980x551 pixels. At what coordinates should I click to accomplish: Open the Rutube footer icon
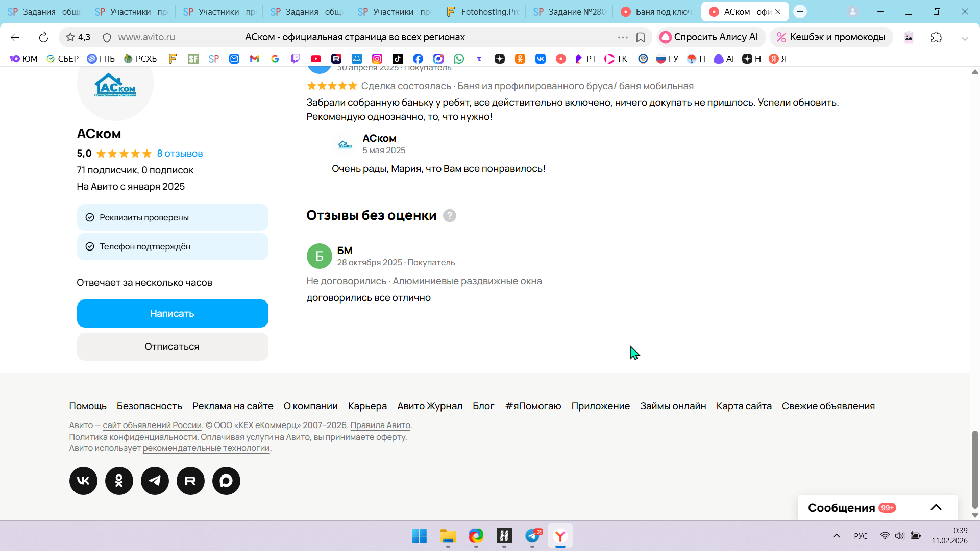point(190,481)
